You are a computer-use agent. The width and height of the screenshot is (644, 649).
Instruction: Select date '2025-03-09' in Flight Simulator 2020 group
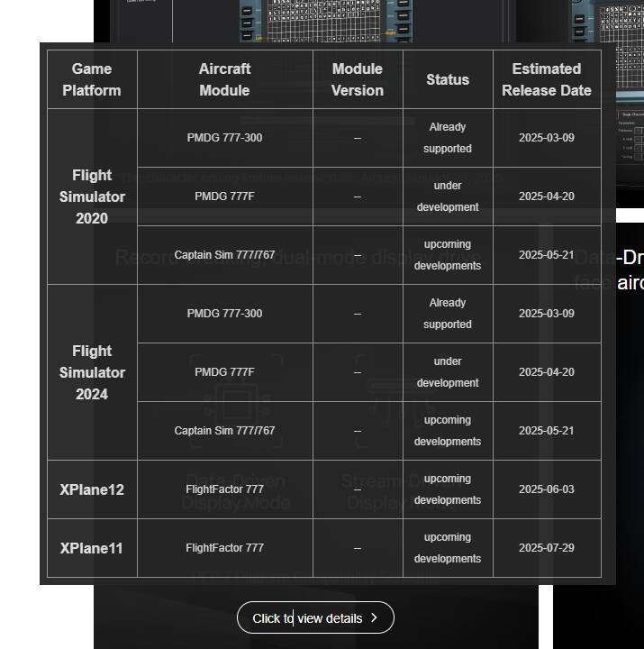pyautogui.click(x=547, y=138)
